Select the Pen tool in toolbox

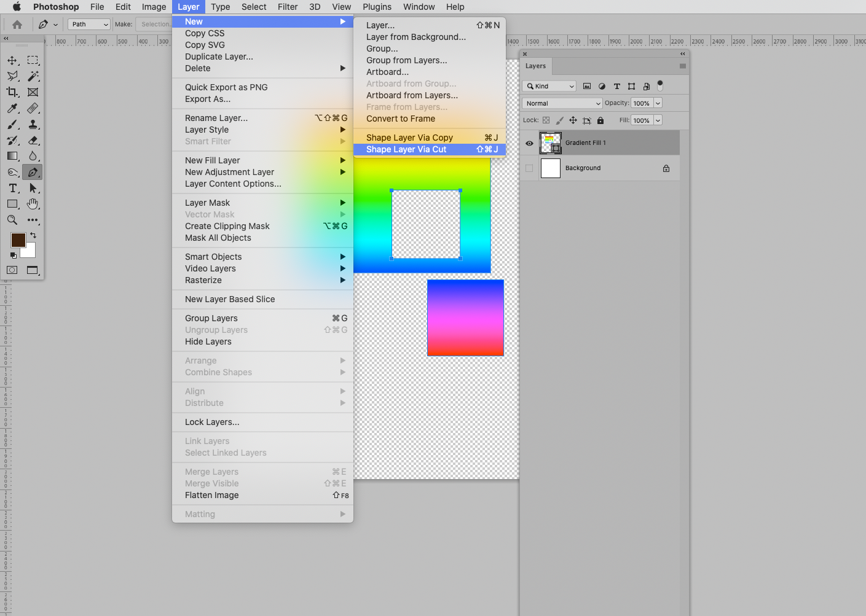point(33,172)
